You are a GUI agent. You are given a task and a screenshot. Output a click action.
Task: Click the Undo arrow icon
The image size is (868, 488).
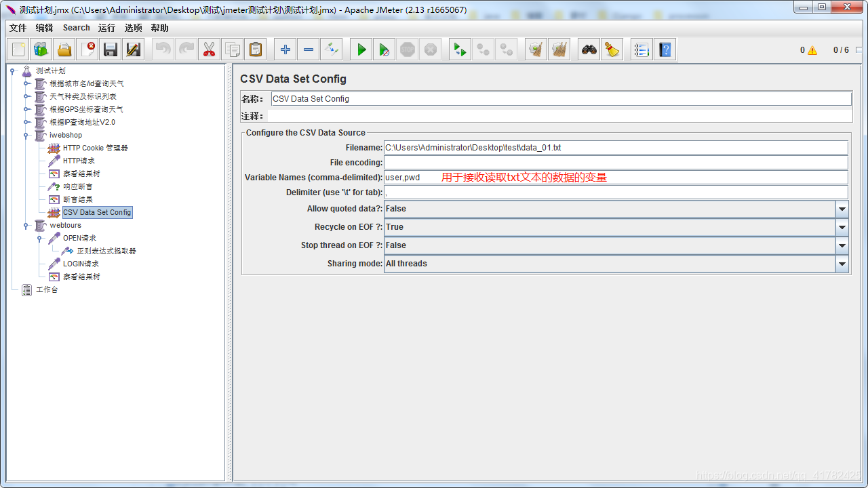(x=163, y=49)
